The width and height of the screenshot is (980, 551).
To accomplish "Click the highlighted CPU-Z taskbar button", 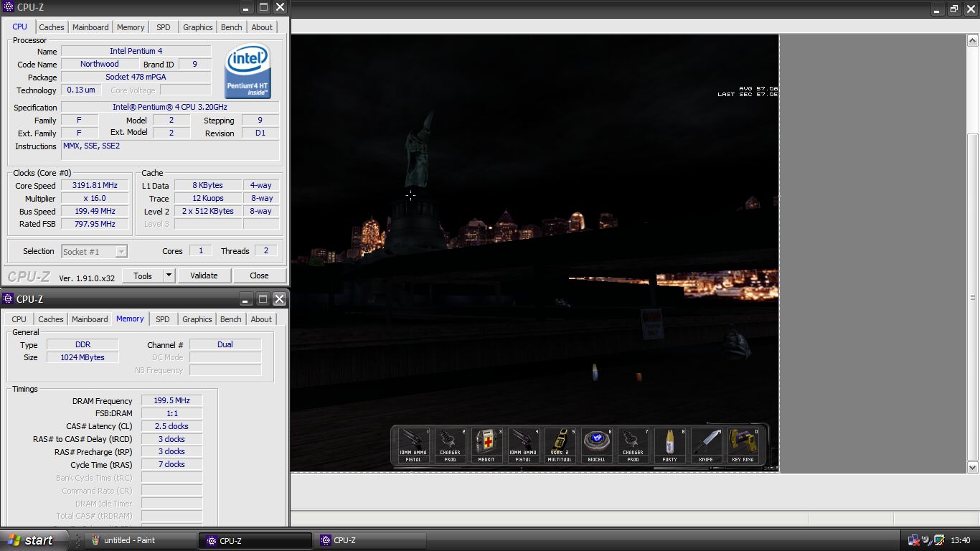I will tap(255, 540).
